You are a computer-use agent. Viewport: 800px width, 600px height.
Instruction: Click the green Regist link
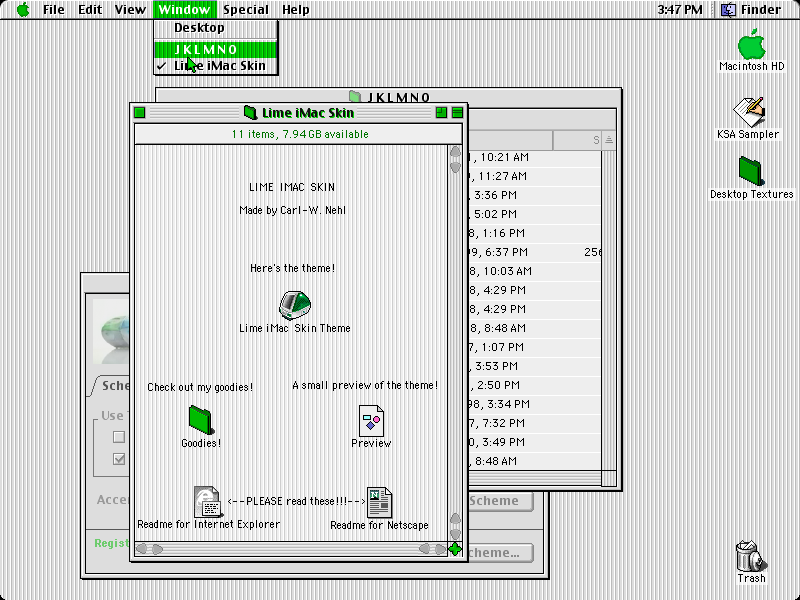112,543
